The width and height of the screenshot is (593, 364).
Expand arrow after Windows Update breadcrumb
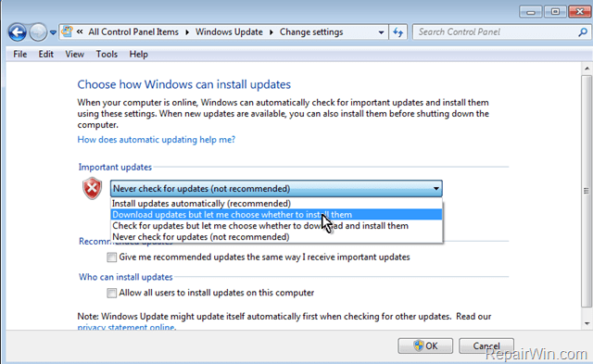[271, 32]
